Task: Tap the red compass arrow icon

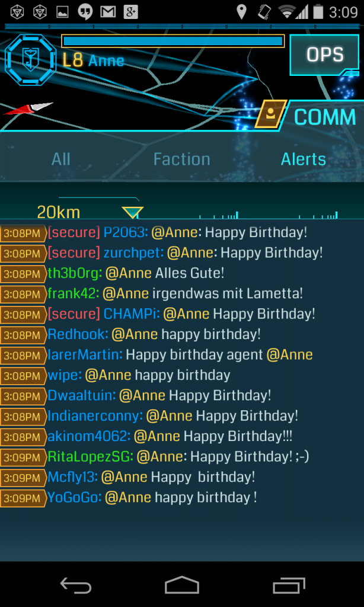Action: point(28,108)
